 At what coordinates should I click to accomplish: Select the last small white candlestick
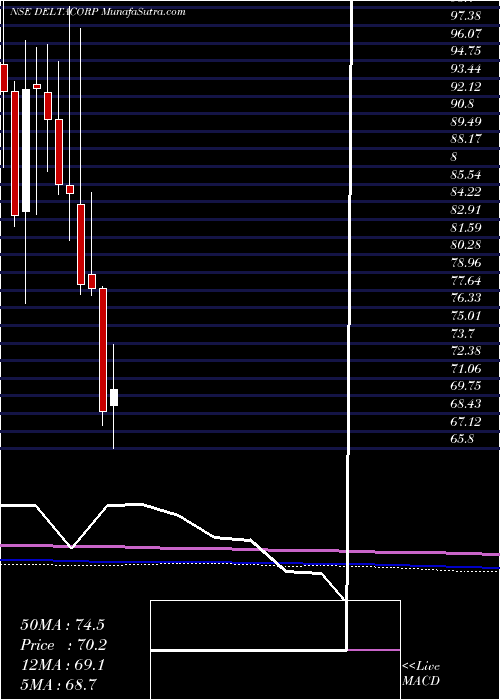pos(114,397)
